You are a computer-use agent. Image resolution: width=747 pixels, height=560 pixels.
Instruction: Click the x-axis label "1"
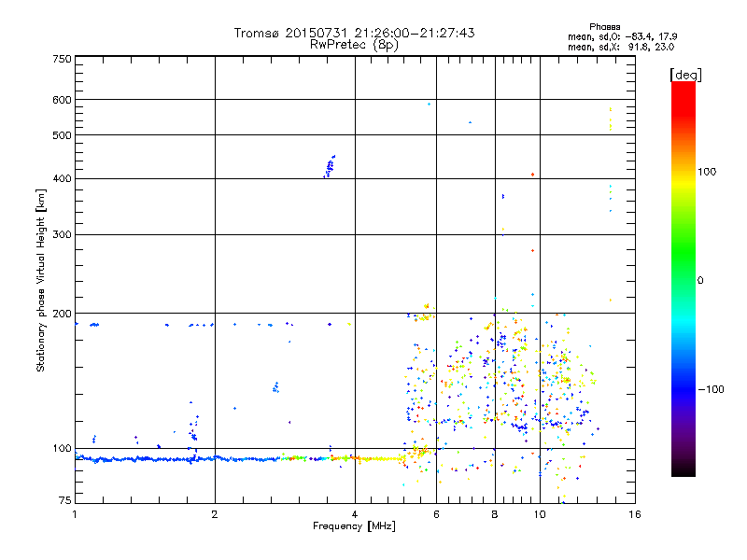point(75,514)
